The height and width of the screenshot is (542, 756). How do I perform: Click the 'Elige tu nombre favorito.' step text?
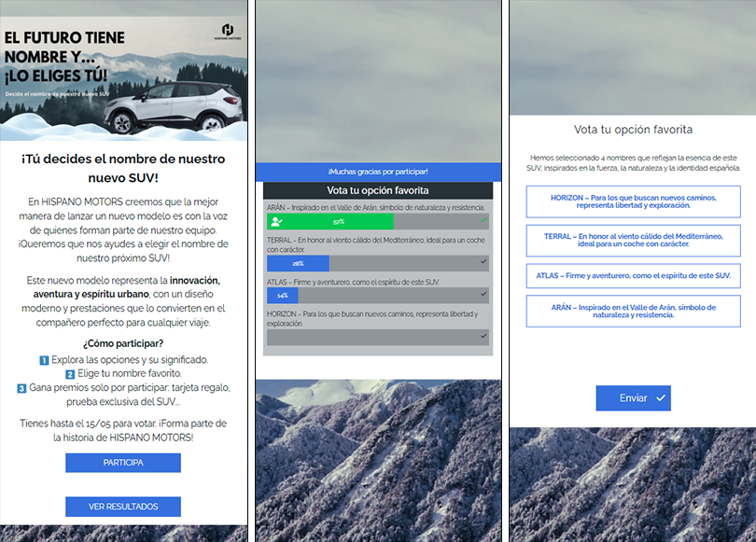point(130,373)
